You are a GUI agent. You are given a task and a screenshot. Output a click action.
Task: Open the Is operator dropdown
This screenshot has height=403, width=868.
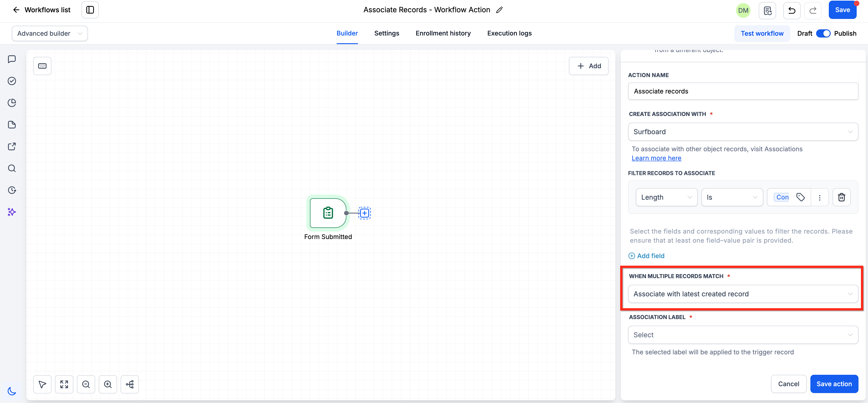tap(732, 197)
